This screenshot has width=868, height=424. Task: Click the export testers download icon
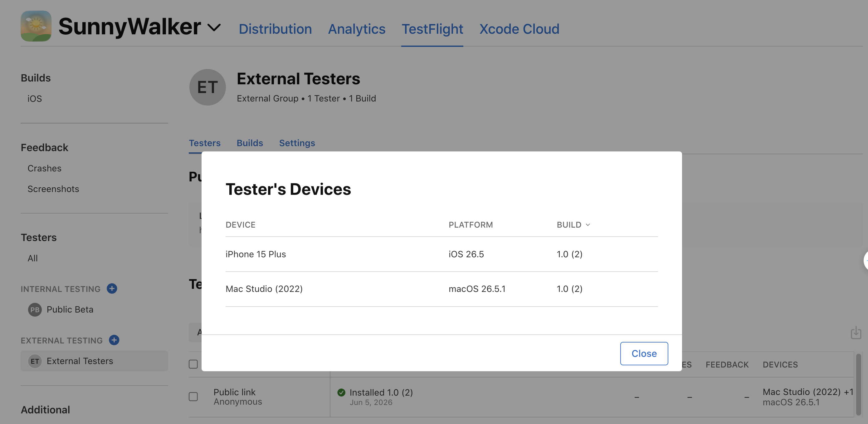[x=856, y=333]
